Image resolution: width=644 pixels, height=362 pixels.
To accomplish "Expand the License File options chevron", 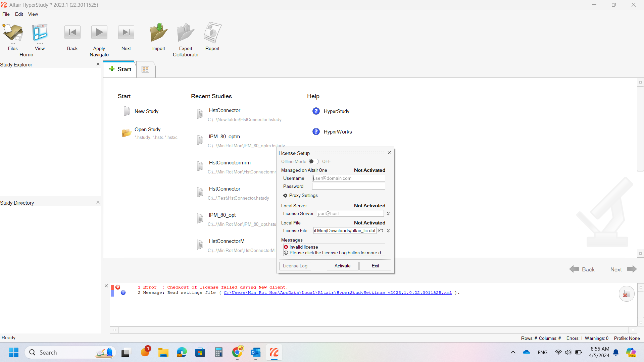I will (388, 230).
